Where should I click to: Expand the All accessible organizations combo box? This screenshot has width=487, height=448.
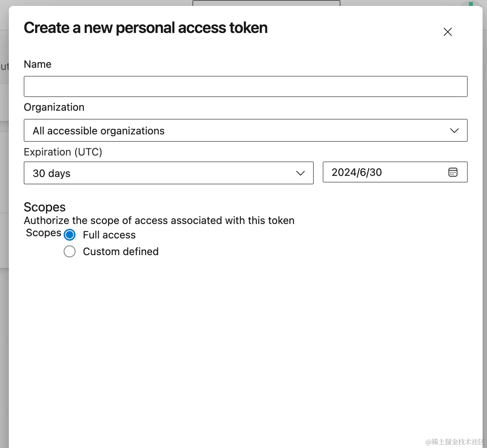tap(246, 130)
